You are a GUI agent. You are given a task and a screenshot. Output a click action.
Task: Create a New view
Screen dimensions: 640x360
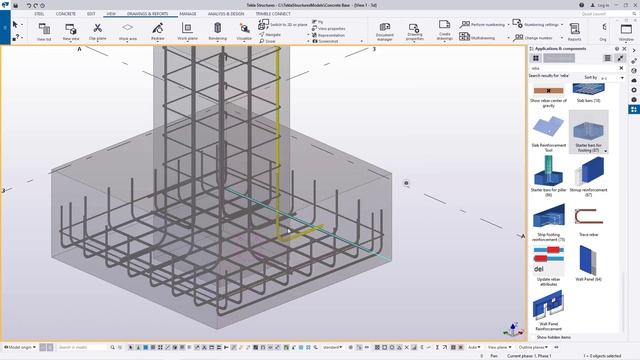click(x=71, y=32)
